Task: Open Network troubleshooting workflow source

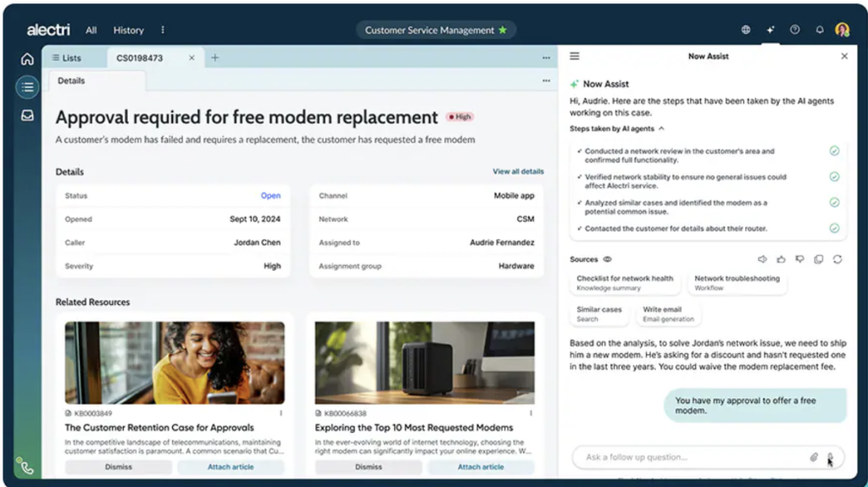Action: tap(737, 282)
